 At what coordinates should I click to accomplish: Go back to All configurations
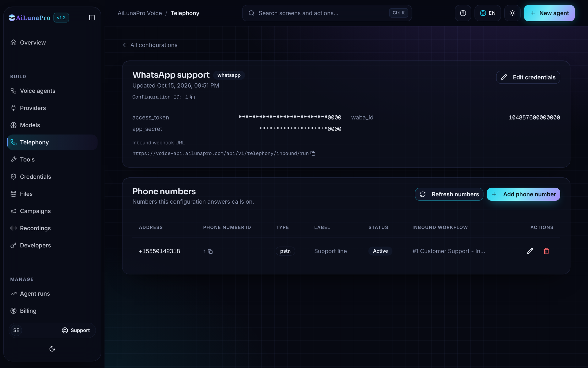(x=150, y=45)
